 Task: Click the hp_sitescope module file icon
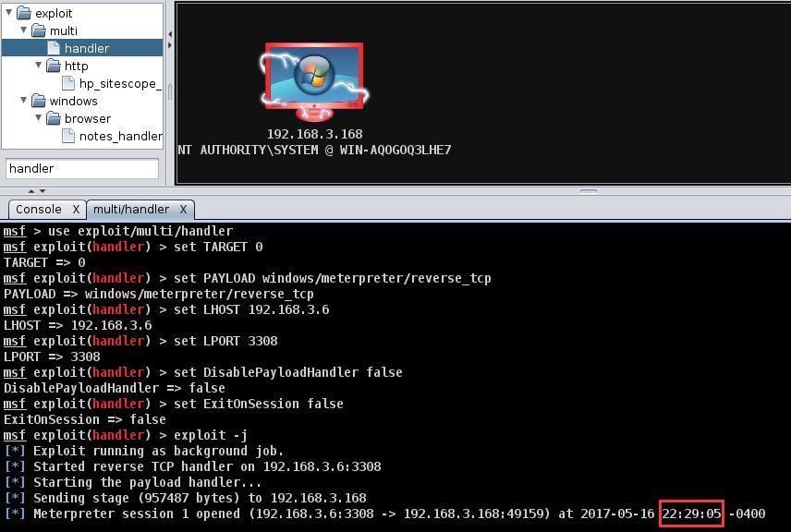click(68, 83)
